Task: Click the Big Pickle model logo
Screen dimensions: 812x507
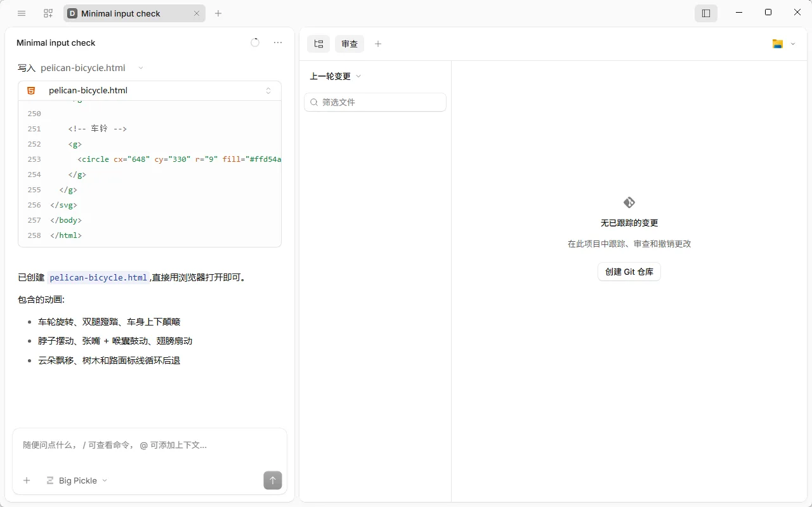Action: coord(50,480)
